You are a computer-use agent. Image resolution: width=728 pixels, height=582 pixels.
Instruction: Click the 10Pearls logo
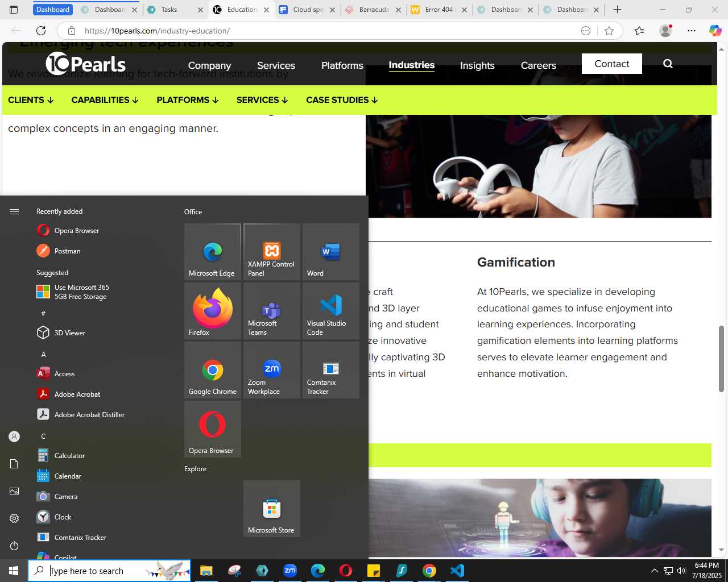tap(86, 64)
